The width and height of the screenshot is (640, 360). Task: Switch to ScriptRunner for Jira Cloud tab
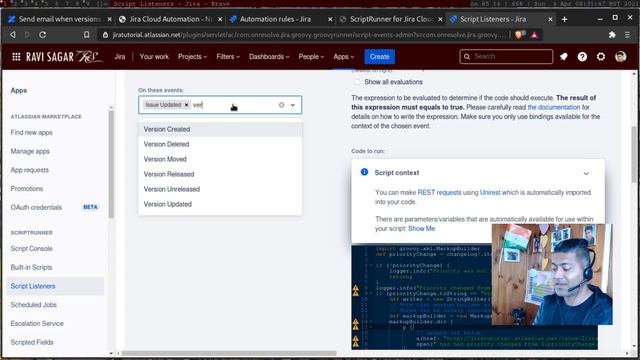[x=386, y=19]
